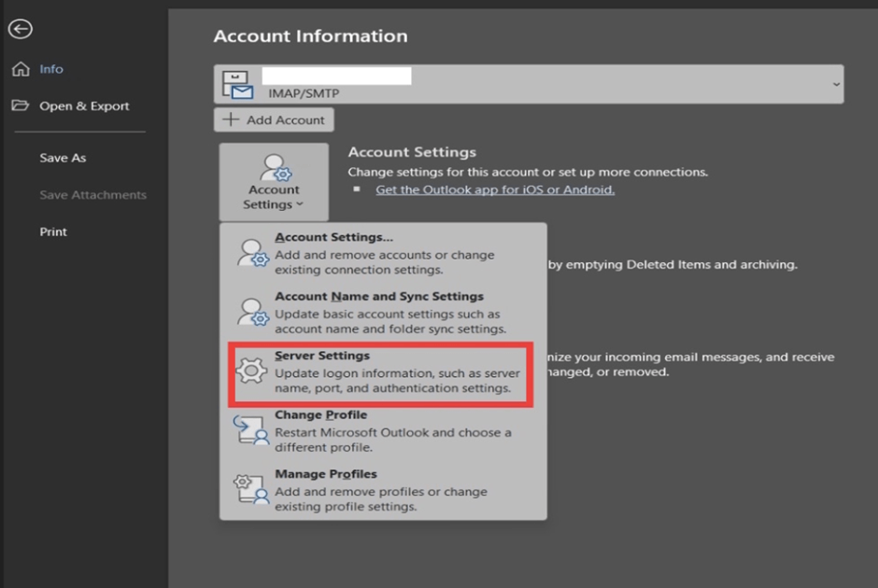Click 'Change settings for this account' description

pyautogui.click(x=528, y=172)
